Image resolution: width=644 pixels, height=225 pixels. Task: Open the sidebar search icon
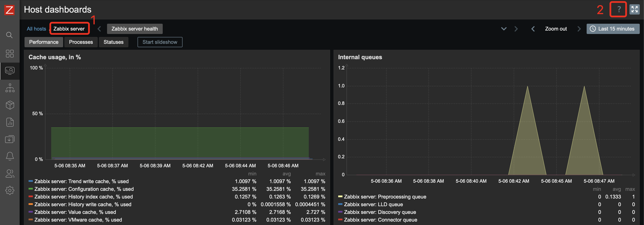point(10,35)
